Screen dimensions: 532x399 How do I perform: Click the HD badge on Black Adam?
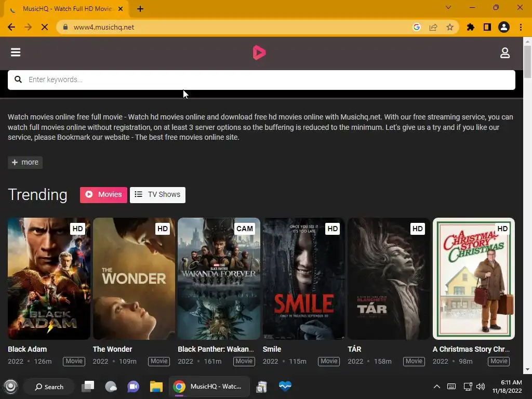pyautogui.click(x=78, y=229)
